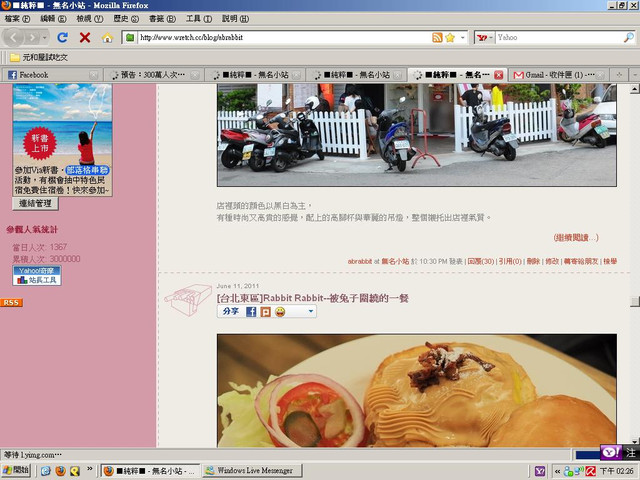The image size is (640, 480).
Task: Open the 檔案 menu
Action: pyautogui.click(x=17, y=19)
